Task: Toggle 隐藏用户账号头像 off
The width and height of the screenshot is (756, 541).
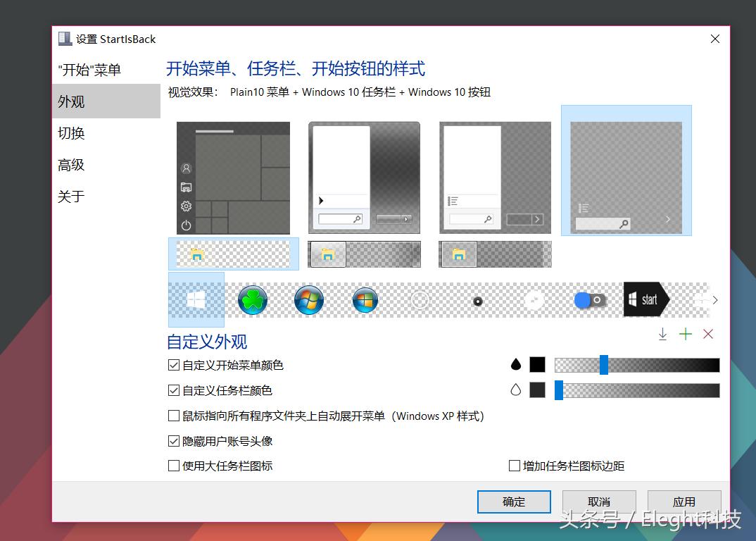Action: [173, 441]
